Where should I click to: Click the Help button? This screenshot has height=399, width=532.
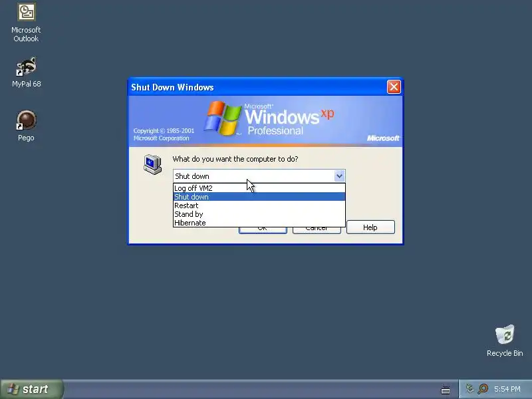pos(370,227)
